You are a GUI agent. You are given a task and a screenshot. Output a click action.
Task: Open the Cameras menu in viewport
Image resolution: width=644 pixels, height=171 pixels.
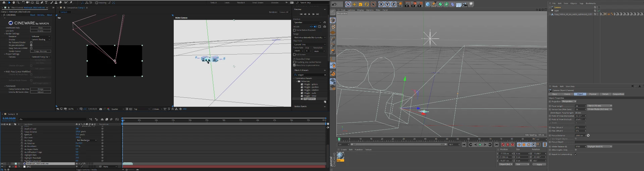pos(351,10)
